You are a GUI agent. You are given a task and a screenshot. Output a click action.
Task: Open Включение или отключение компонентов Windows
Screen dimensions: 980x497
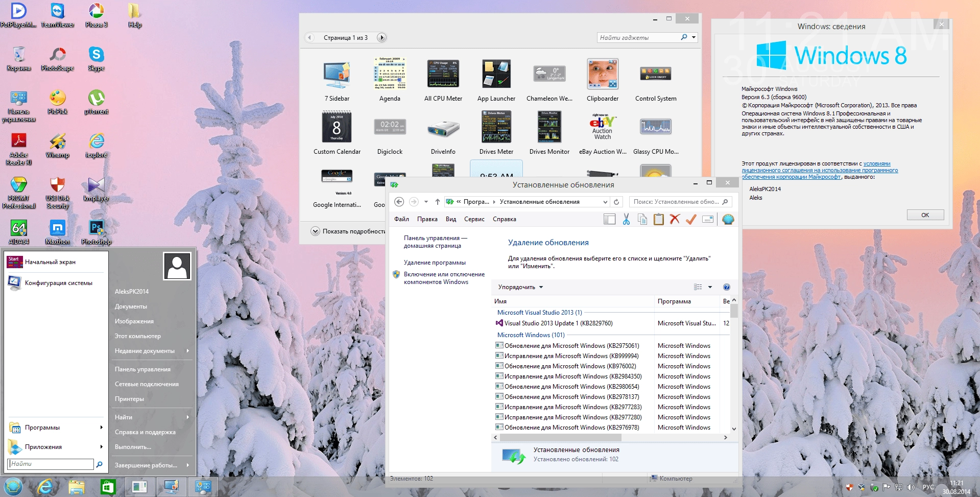(444, 278)
